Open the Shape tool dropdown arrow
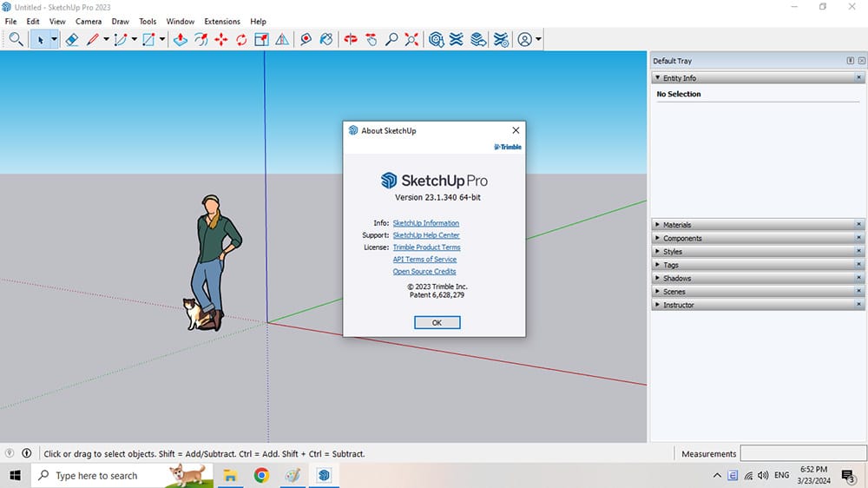 click(162, 39)
